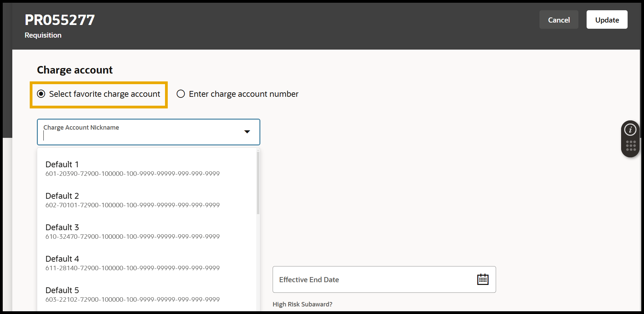Click the dotted grid handle below the info icon
This screenshot has height=314, width=644.
(x=631, y=146)
